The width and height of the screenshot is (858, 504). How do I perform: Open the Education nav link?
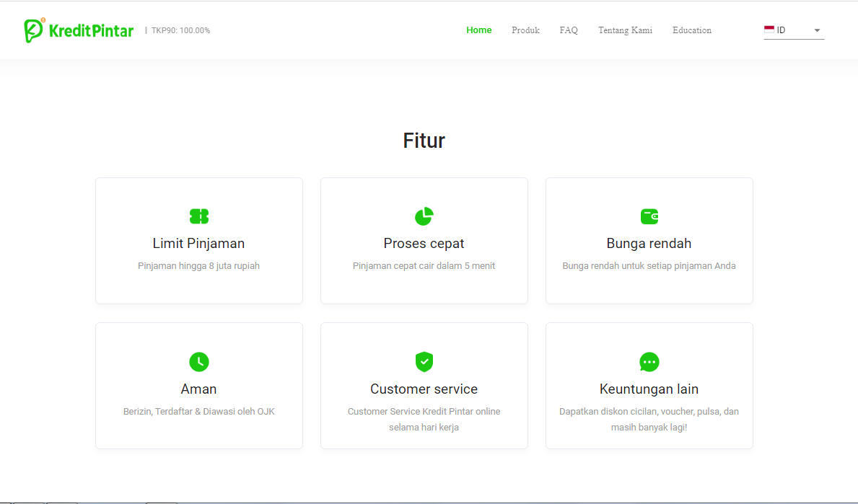coord(691,30)
